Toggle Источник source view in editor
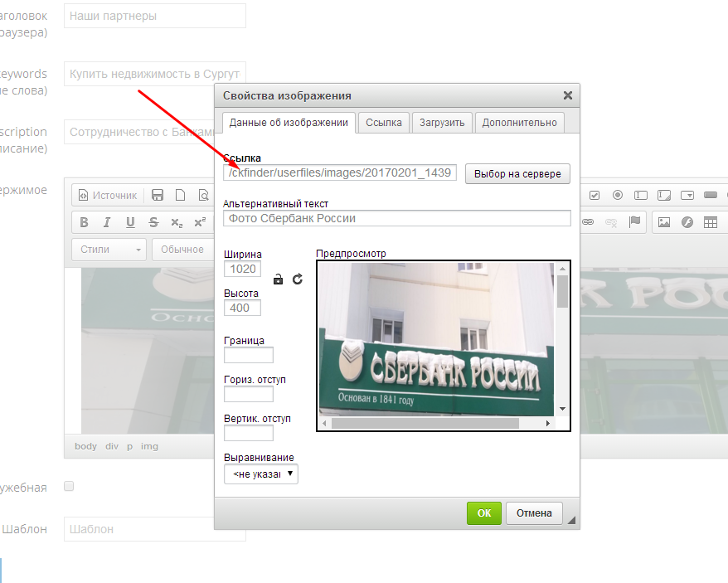728x583 pixels. coord(108,196)
